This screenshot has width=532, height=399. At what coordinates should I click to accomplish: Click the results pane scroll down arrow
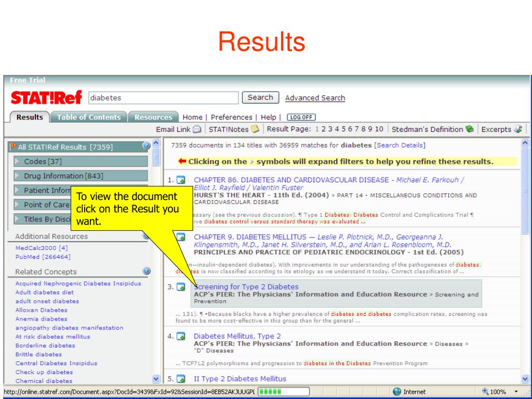pyautogui.click(x=525, y=379)
